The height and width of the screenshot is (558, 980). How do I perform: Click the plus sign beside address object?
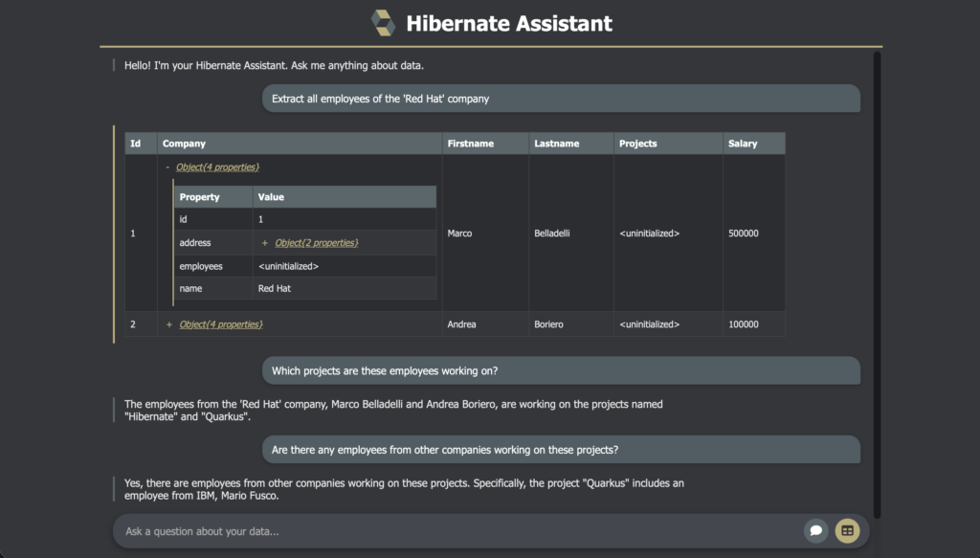(x=264, y=243)
